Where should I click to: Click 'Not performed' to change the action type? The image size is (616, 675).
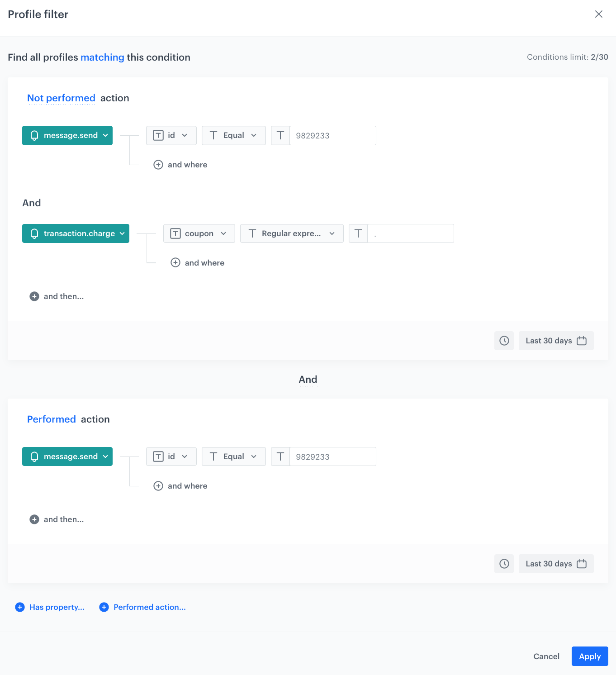[x=61, y=98]
